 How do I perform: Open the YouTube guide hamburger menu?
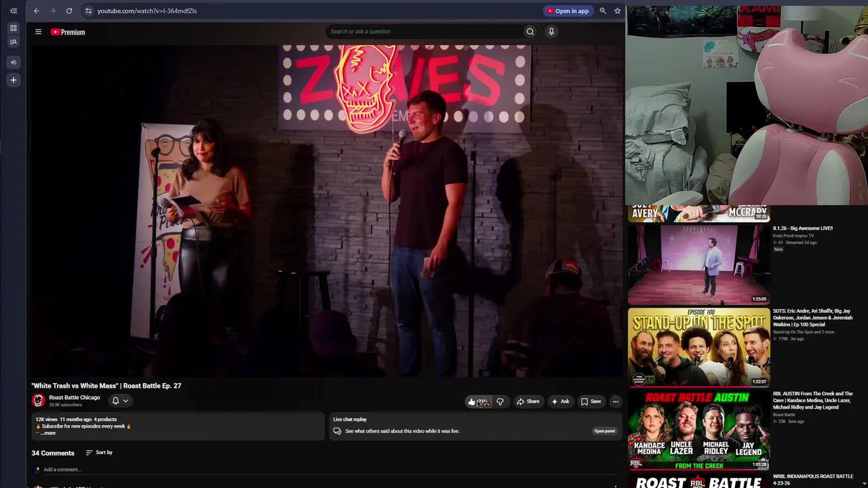click(x=39, y=32)
